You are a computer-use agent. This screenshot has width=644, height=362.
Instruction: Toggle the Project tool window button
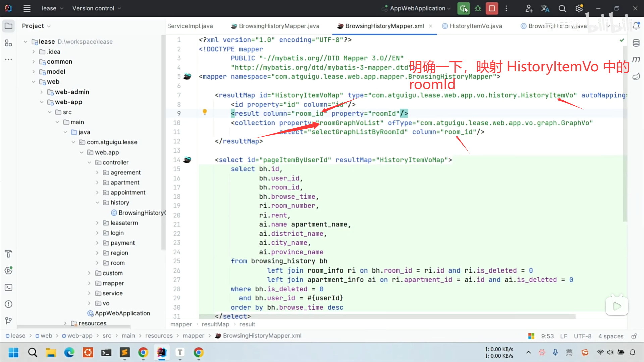(9, 26)
